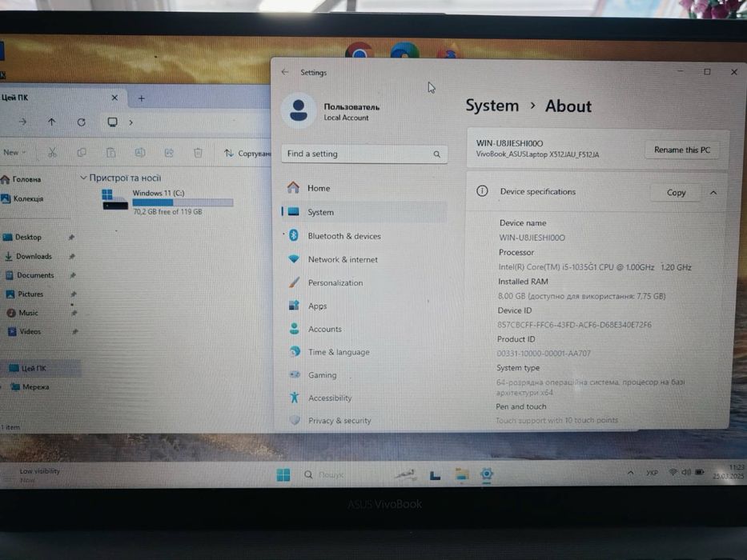Collapse the Device specifications section
The image size is (747, 560).
[713, 192]
